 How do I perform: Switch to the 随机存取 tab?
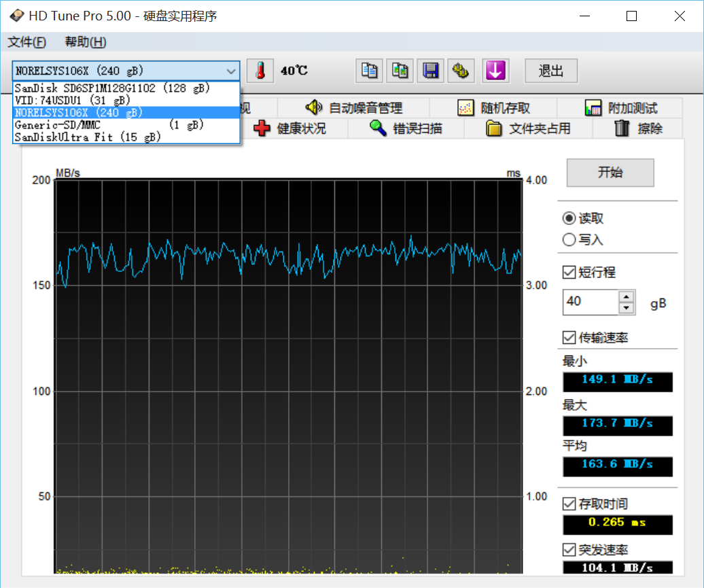(x=493, y=108)
